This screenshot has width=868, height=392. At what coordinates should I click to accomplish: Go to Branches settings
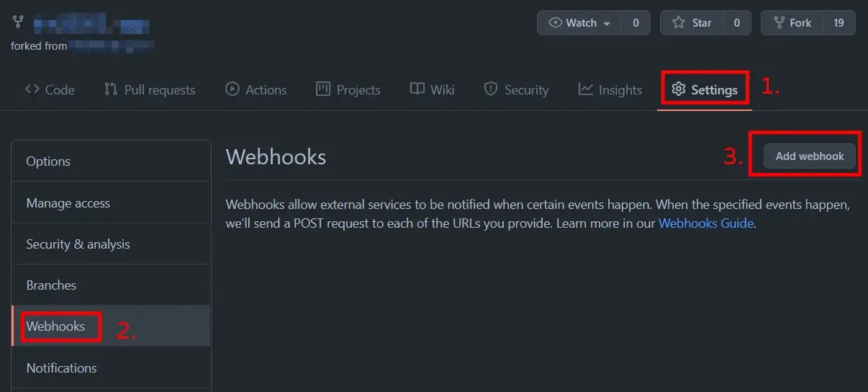pos(51,285)
